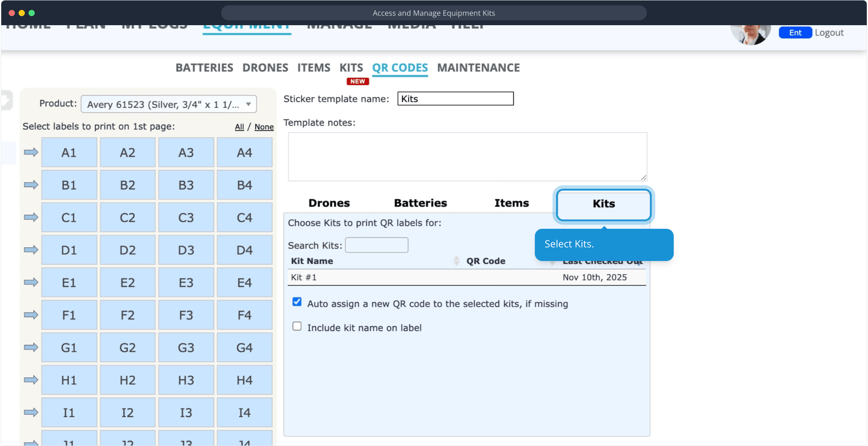Click the Logout link
The image size is (868, 446).
829,33
